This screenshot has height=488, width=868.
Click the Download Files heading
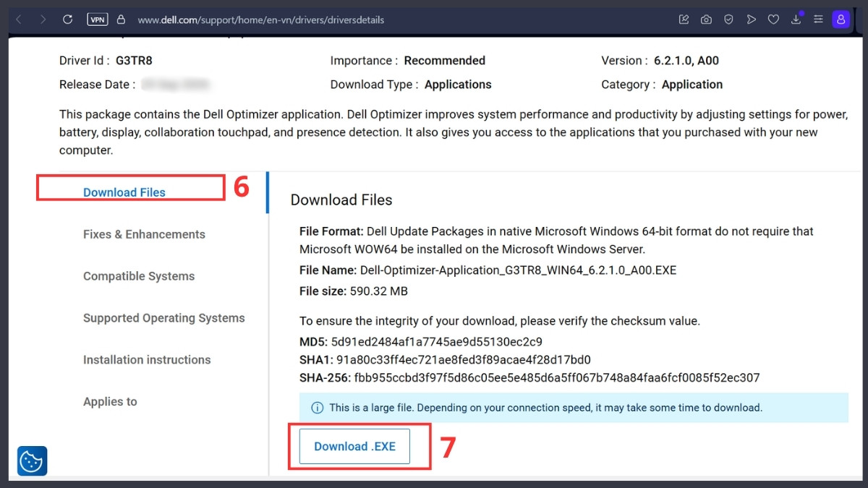pyautogui.click(x=341, y=200)
